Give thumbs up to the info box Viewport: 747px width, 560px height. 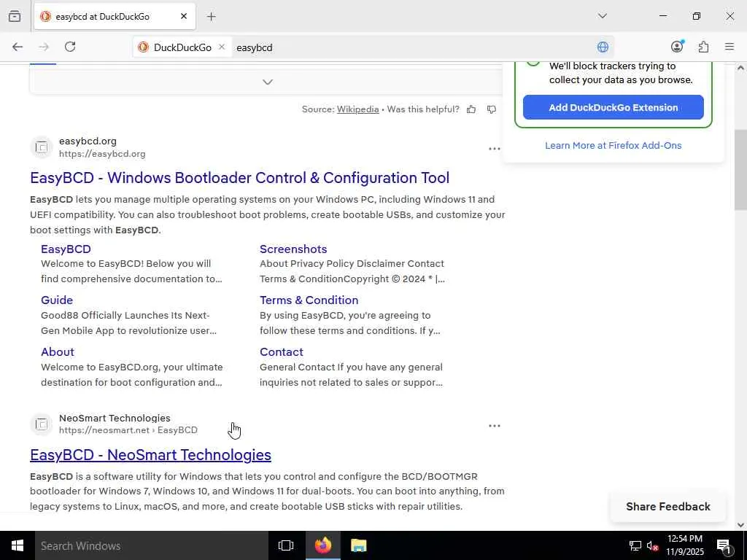(471, 109)
